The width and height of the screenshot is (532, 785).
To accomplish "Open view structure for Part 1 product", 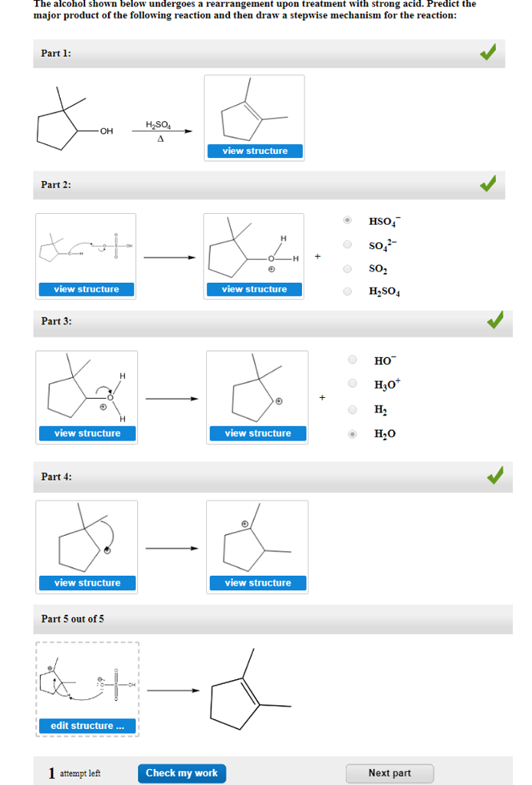I will coord(254,151).
